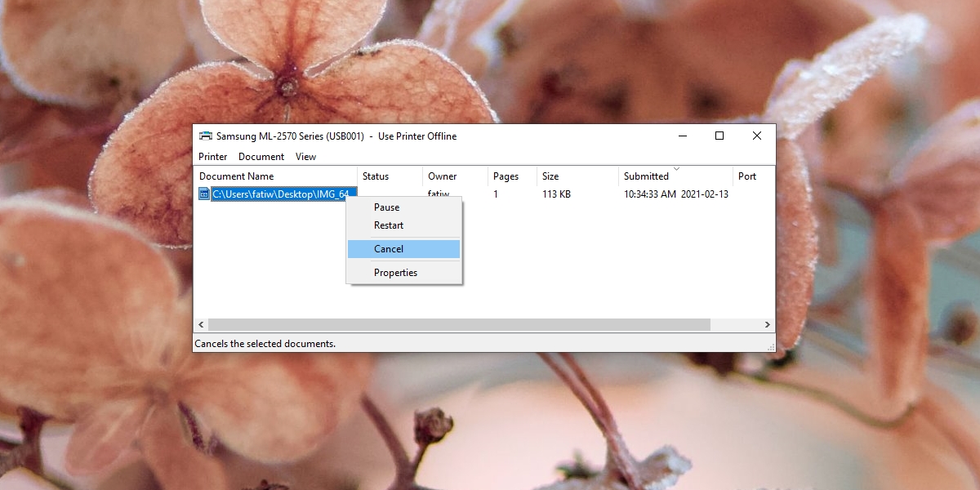This screenshot has width=980, height=490.
Task: Click the printer icon in title bar
Action: click(206, 136)
